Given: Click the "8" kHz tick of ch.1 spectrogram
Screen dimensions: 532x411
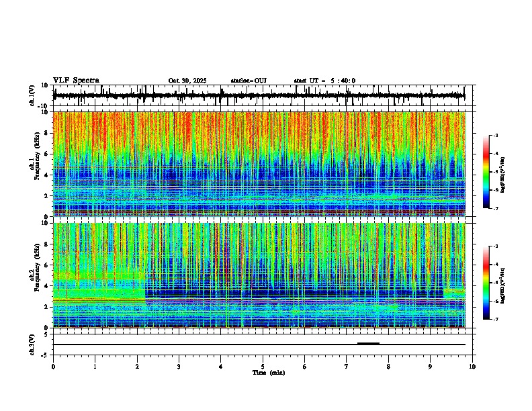Looking at the screenshot, I should click(46, 133).
